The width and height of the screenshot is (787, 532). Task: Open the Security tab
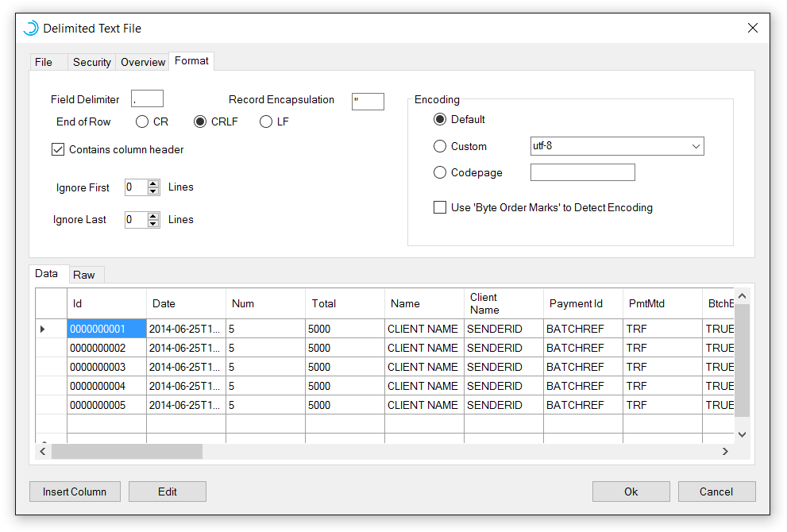coord(92,62)
